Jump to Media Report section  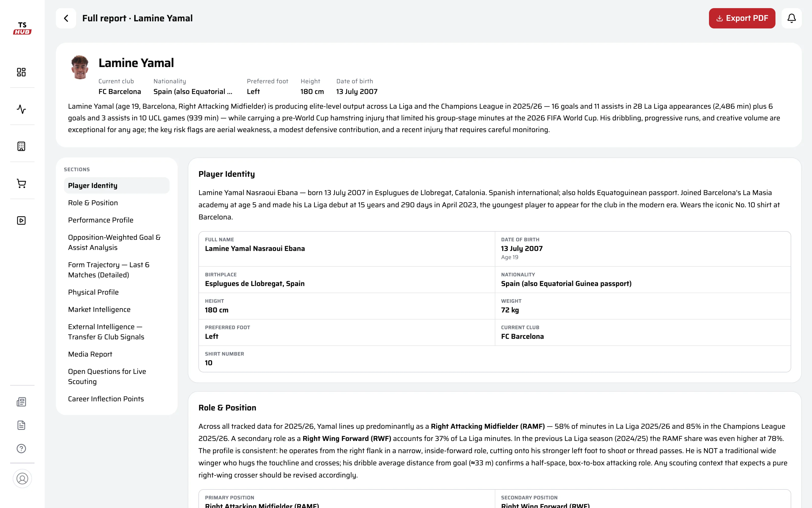pyautogui.click(x=117, y=354)
